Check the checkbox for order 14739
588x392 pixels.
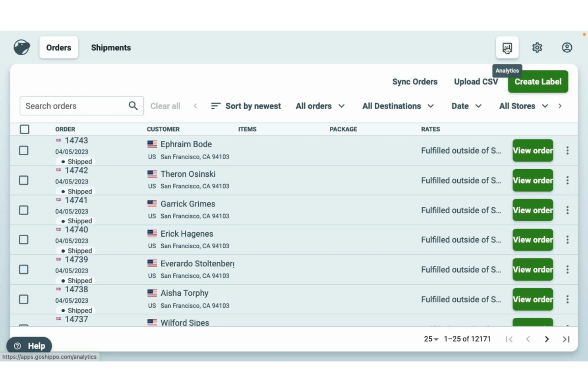(x=23, y=269)
